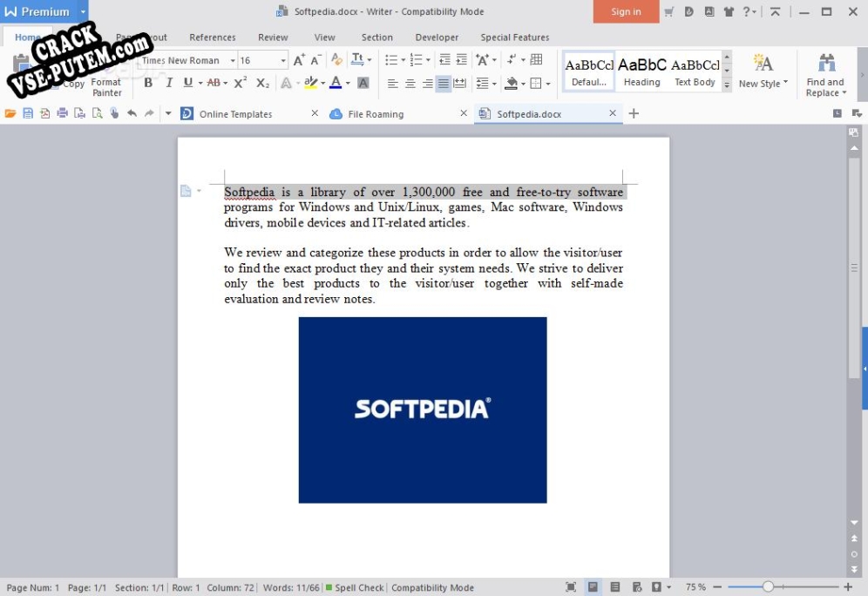The width and height of the screenshot is (868, 596).
Task: Undo the last action arrow
Action: click(132, 113)
